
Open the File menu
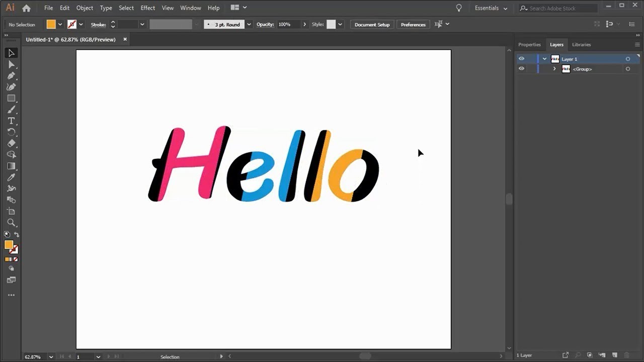[x=48, y=8]
